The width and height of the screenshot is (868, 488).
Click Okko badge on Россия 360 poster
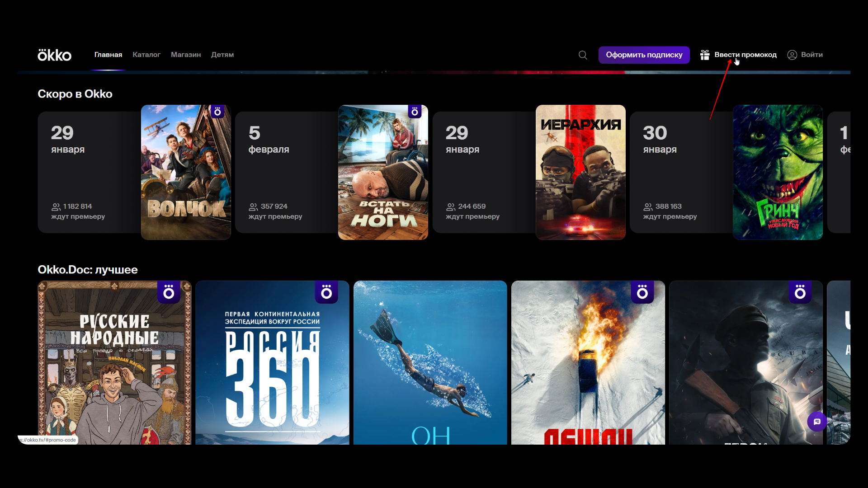click(326, 292)
